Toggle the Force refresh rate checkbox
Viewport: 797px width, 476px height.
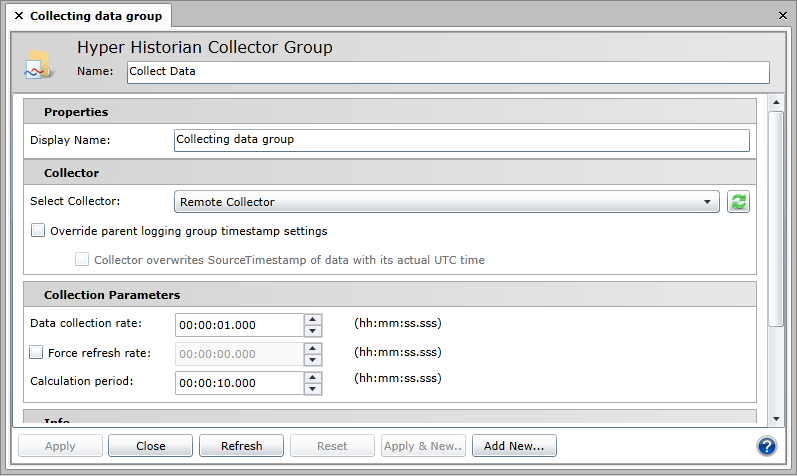tap(37, 352)
